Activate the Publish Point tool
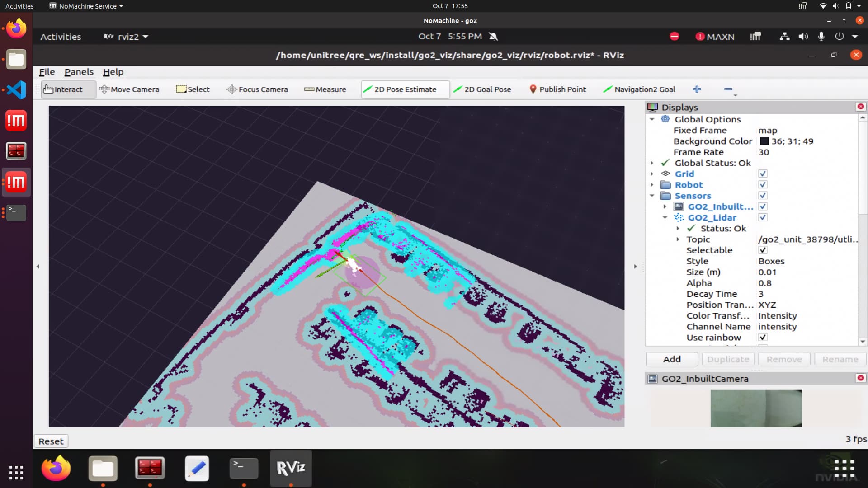The width and height of the screenshot is (868, 488). point(557,89)
